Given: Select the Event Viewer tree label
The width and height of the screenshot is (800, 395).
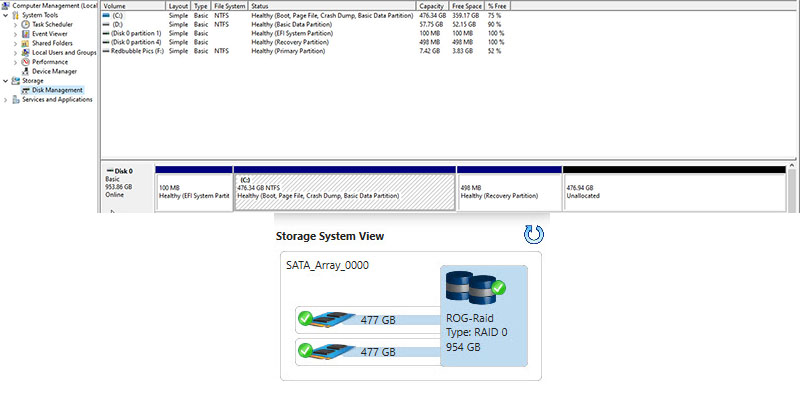Looking at the screenshot, I should 49,34.
